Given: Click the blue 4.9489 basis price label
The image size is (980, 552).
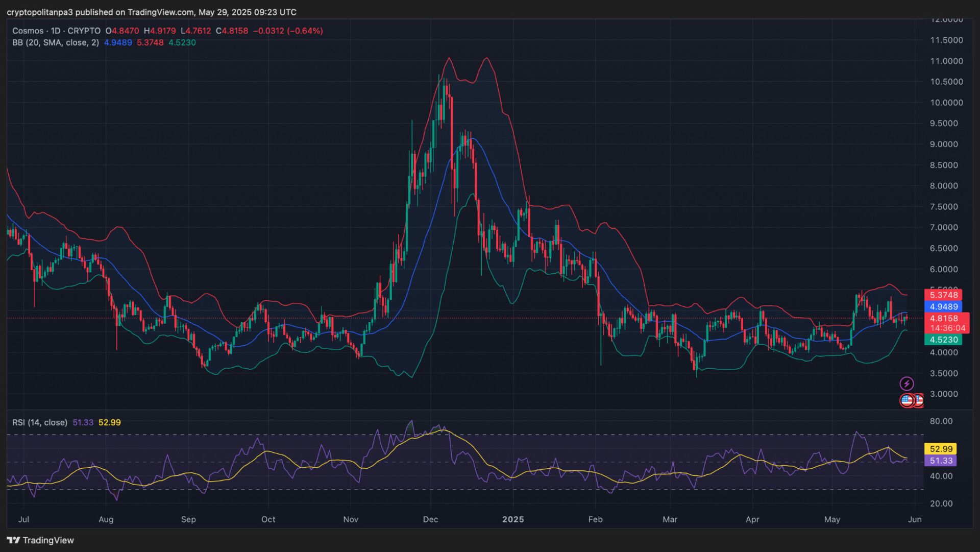Looking at the screenshot, I should click(943, 307).
